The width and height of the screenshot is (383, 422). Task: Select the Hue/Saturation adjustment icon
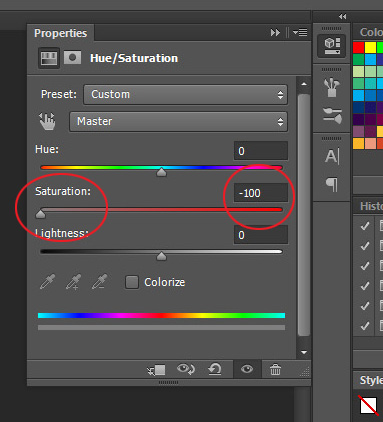49,58
